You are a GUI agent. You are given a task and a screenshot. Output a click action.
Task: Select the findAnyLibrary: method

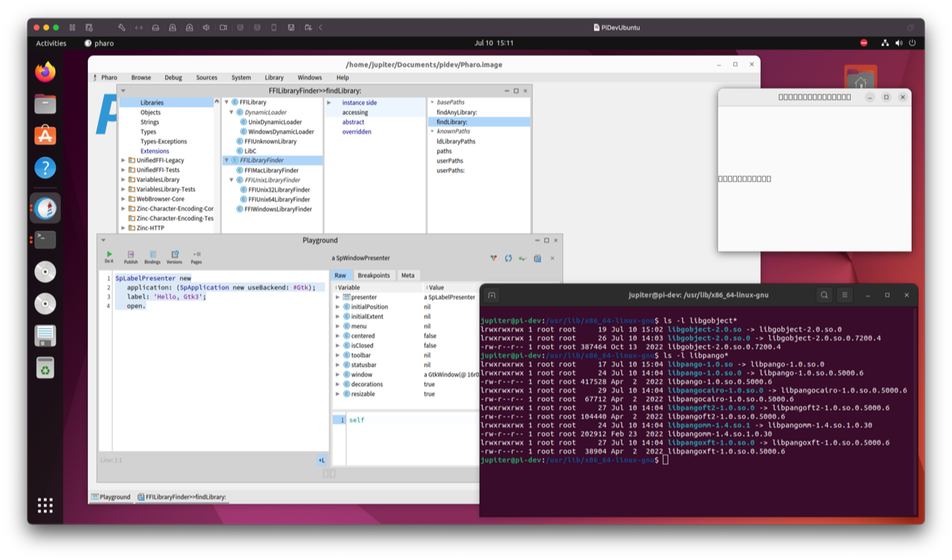click(x=457, y=112)
